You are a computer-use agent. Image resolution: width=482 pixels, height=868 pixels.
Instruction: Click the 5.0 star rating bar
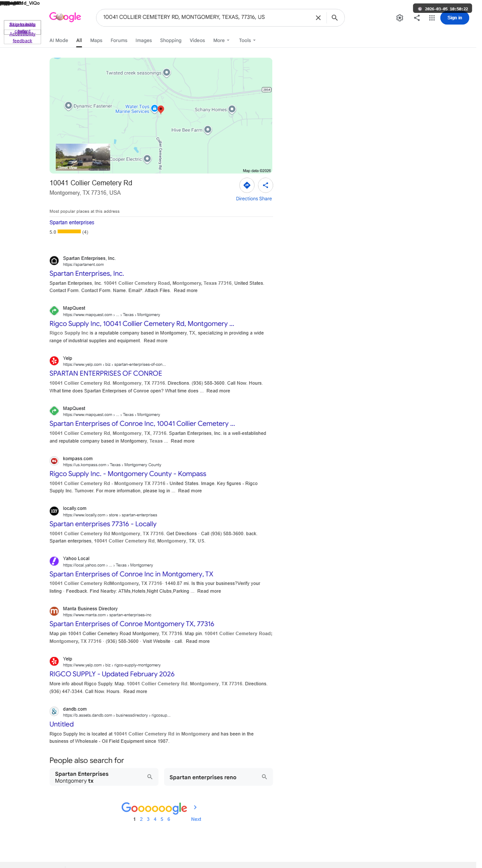click(69, 232)
